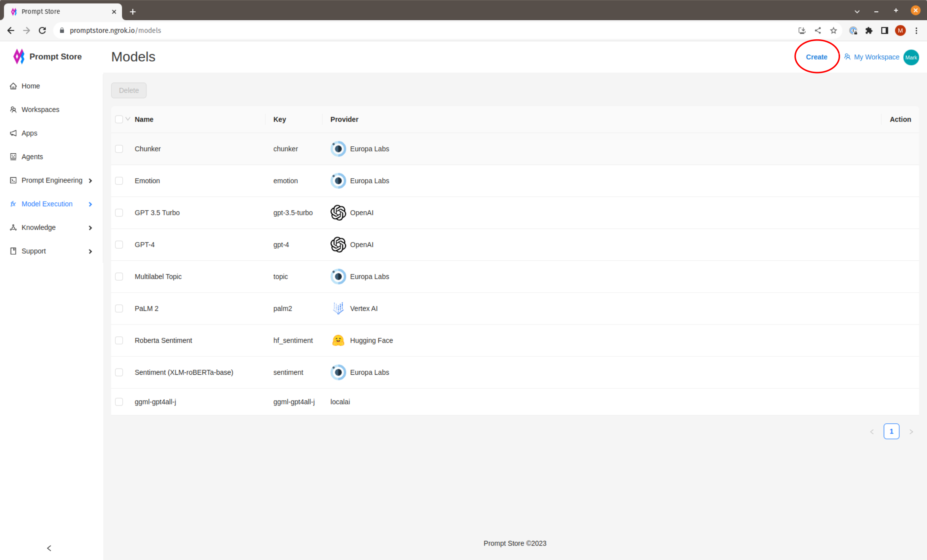Screen dimensions: 927x560
Task: Click the share page icon in address bar
Action: pyautogui.click(x=818, y=30)
